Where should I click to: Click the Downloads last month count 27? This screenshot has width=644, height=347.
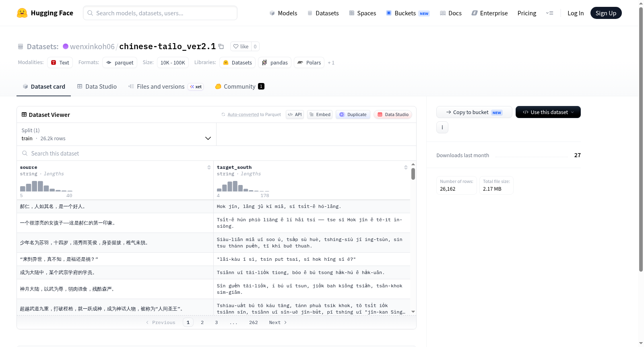click(577, 155)
